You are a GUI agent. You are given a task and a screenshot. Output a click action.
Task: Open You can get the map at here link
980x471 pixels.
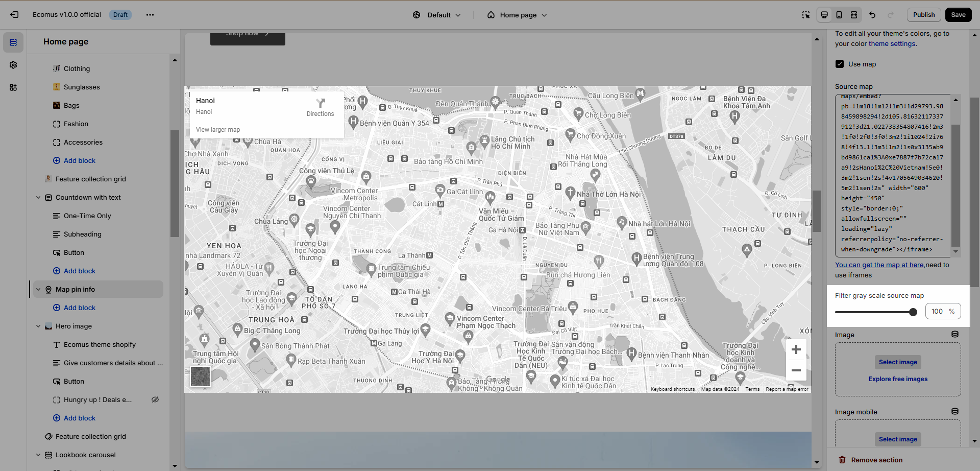pos(879,265)
